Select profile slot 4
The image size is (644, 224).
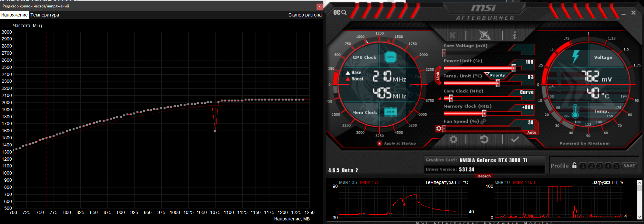point(608,166)
